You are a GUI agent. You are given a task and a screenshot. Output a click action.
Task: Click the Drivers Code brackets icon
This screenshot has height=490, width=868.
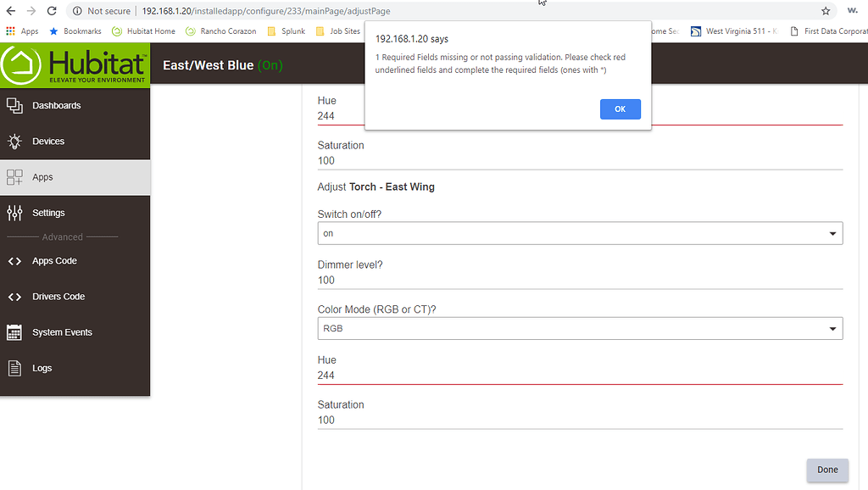14,297
